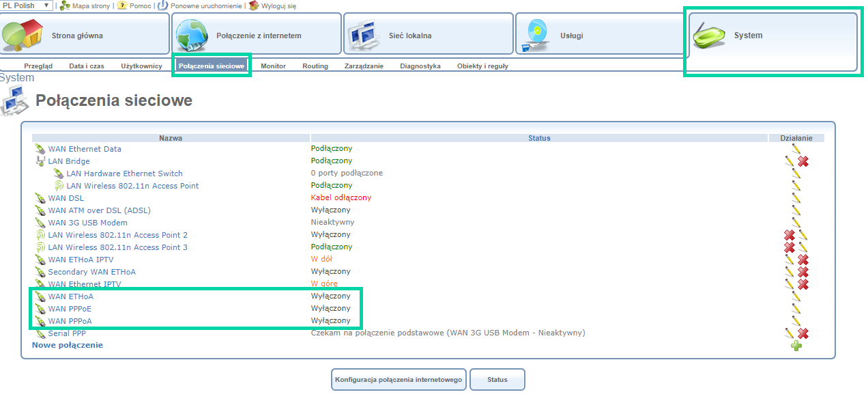Switch to the Usługi section
868x401 pixels.
point(601,34)
